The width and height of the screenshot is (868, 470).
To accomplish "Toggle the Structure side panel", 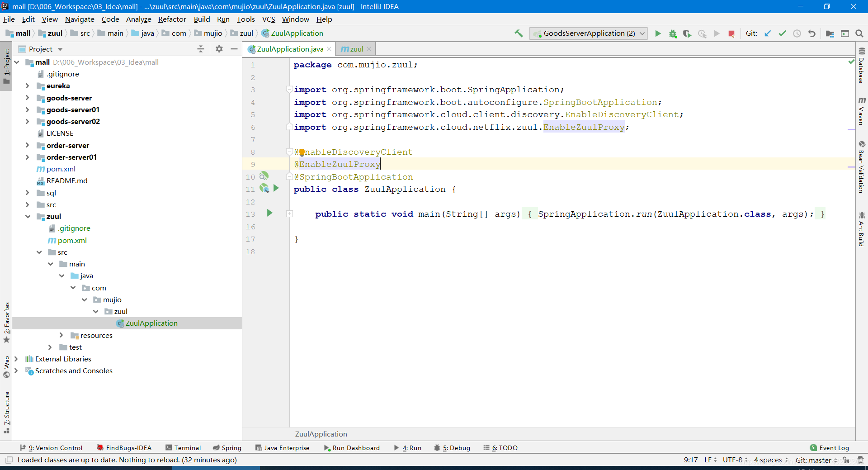I will tap(6, 412).
